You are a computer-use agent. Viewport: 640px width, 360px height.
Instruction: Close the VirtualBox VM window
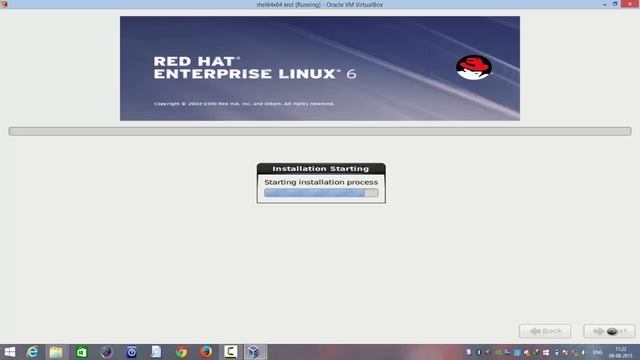630,4
